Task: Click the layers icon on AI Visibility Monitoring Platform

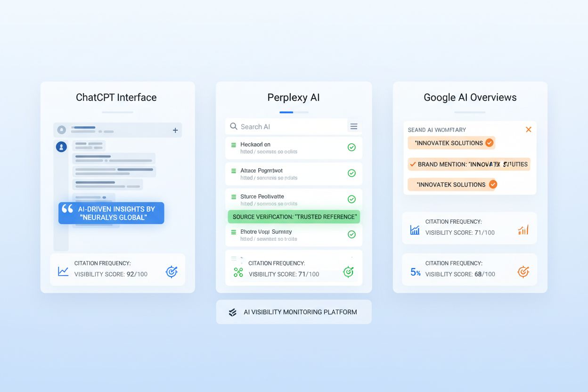Action: coord(232,312)
